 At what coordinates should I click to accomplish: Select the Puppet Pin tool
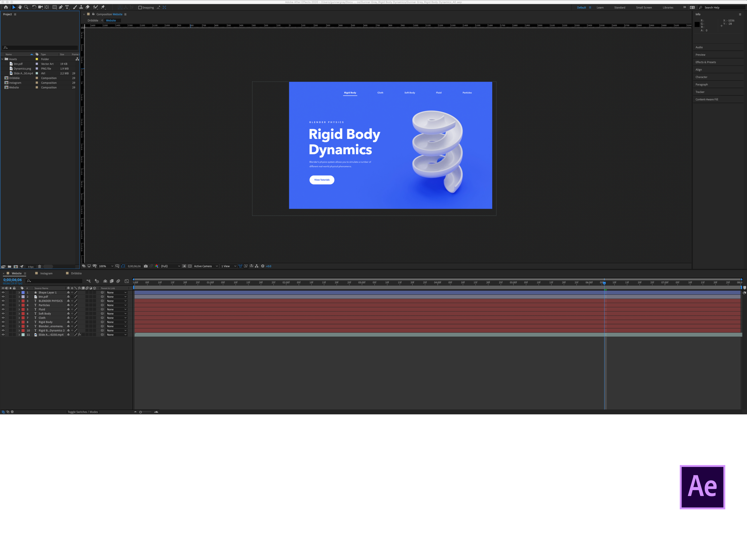[x=103, y=7]
